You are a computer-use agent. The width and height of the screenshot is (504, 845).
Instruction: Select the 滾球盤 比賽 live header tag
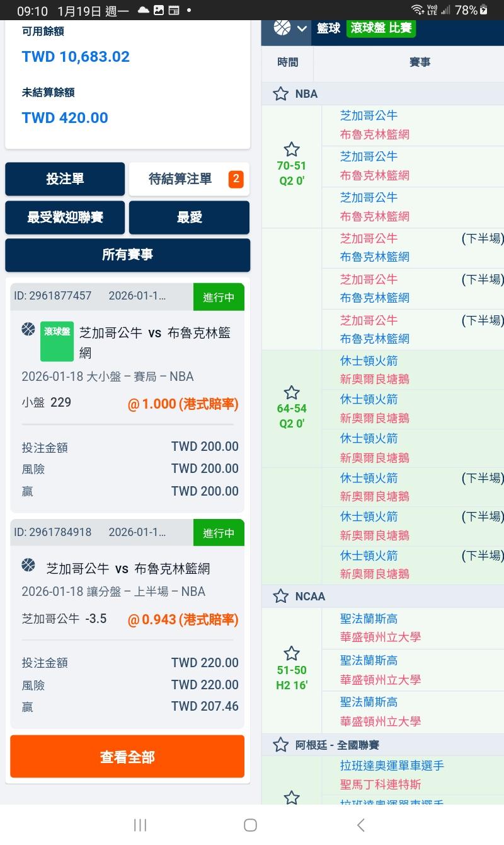[x=381, y=28]
